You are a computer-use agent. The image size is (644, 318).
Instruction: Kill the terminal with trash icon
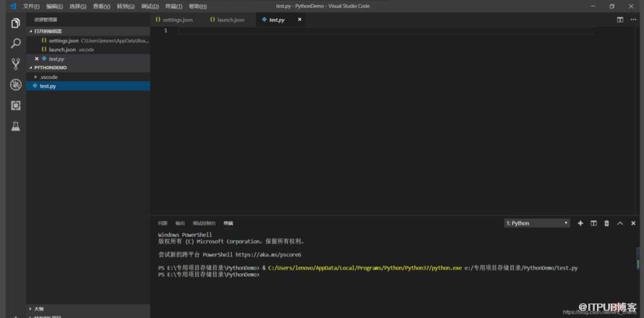tap(606, 223)
